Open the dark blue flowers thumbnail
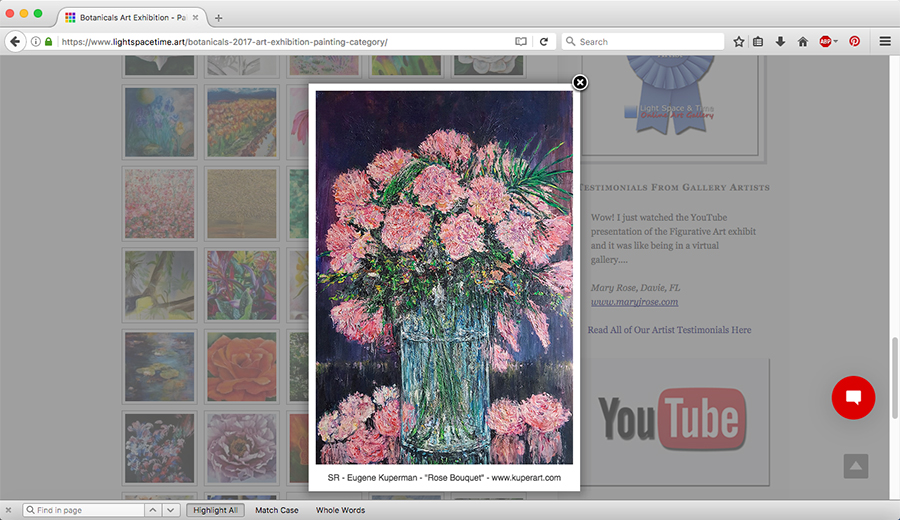The width and height of the screenshot is (900, 520). point(160,448)
